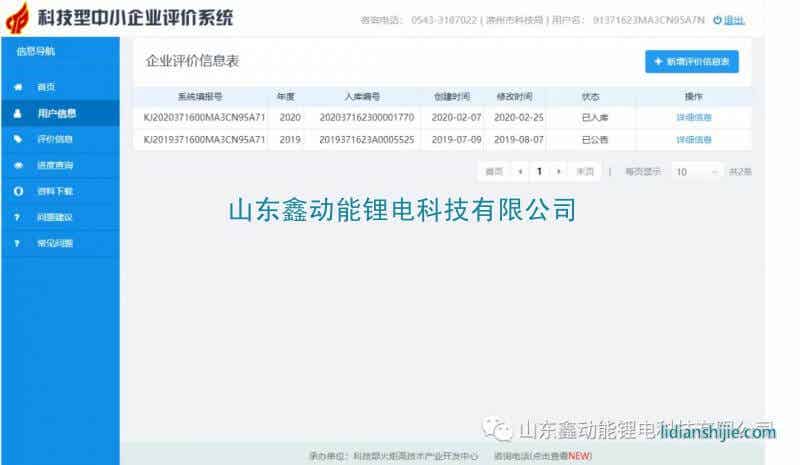Viewport: 800px width, 465px height.
Task: Click the tag icon beside 评价信息
Action: [x=18, y=139]
